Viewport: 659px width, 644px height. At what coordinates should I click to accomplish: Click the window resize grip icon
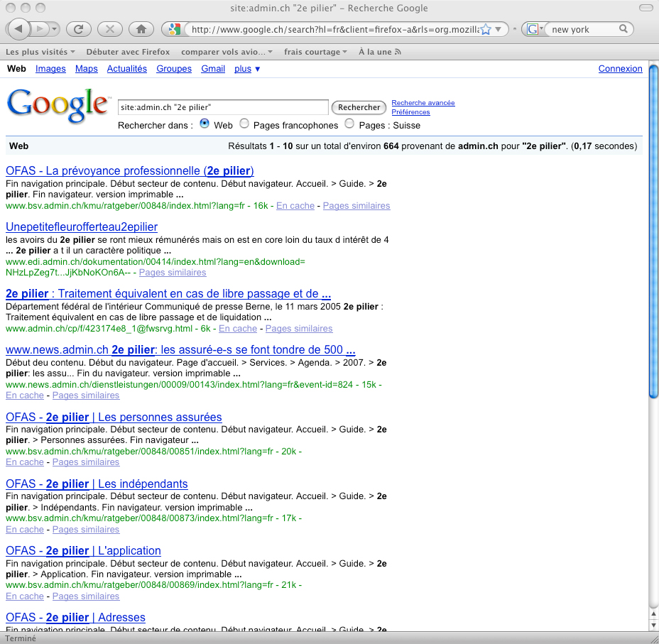(x=653, y=638)
